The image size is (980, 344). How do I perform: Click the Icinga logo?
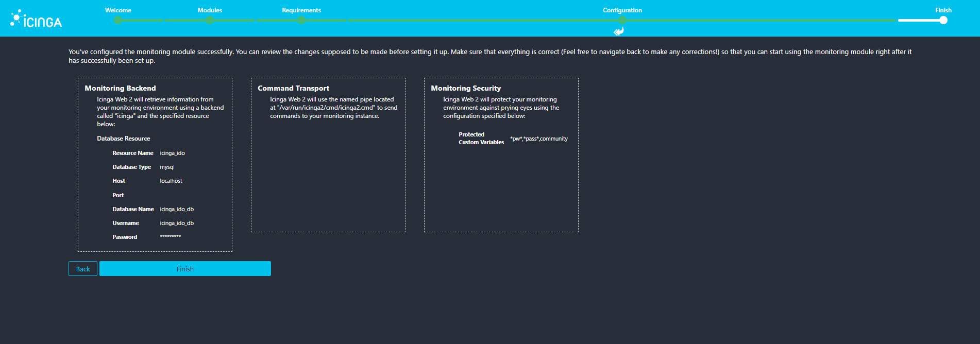[36, 19]
